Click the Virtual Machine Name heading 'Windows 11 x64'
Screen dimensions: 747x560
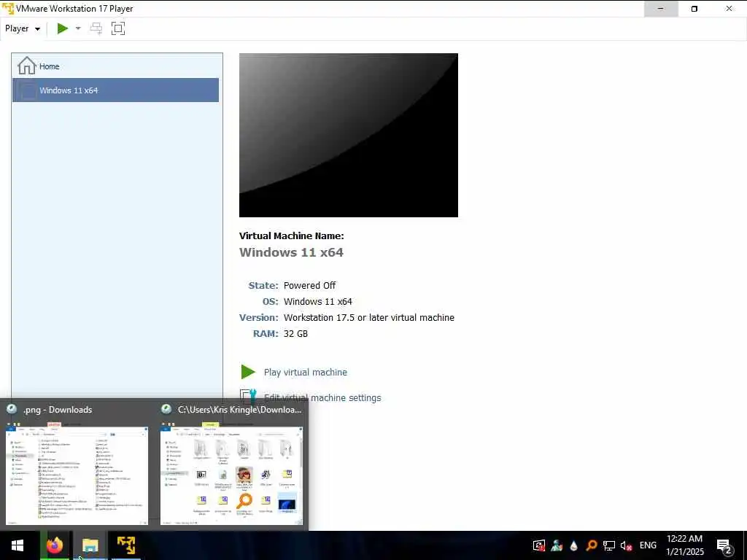click(291, 252)
